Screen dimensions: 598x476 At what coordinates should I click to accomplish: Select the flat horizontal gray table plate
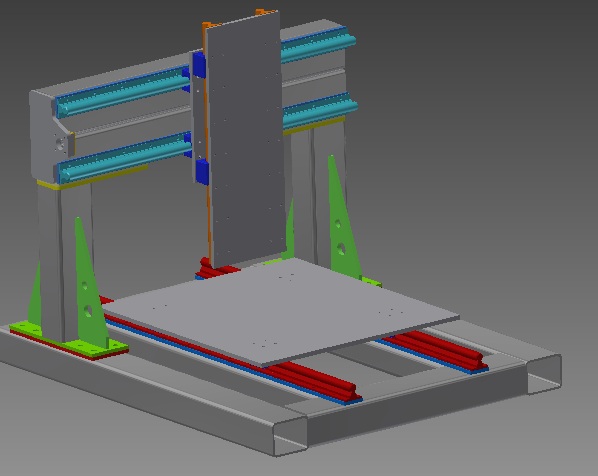click(280, 311)
